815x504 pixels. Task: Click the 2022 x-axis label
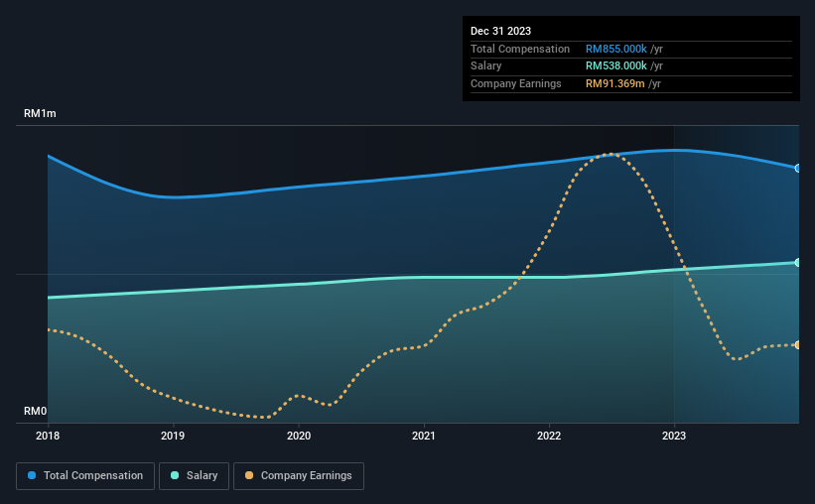click(x=549, y=436)
